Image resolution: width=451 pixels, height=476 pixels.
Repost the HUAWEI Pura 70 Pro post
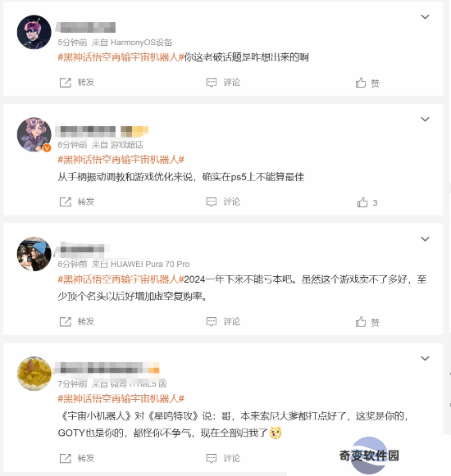77,321
